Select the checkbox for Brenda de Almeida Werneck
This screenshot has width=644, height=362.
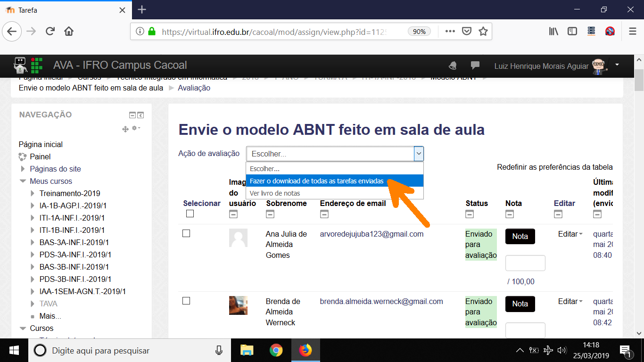(x=186, y=301)
